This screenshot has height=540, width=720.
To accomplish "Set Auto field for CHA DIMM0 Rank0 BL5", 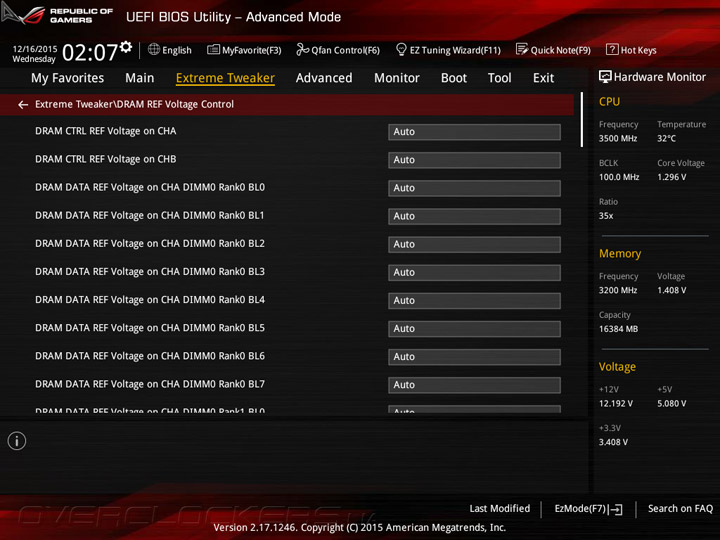I will click(474, 329).
